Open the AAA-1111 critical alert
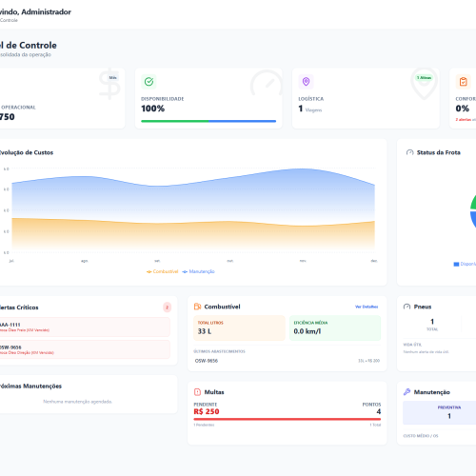Screen dimensions: 476x476 (x=84, y=327)
